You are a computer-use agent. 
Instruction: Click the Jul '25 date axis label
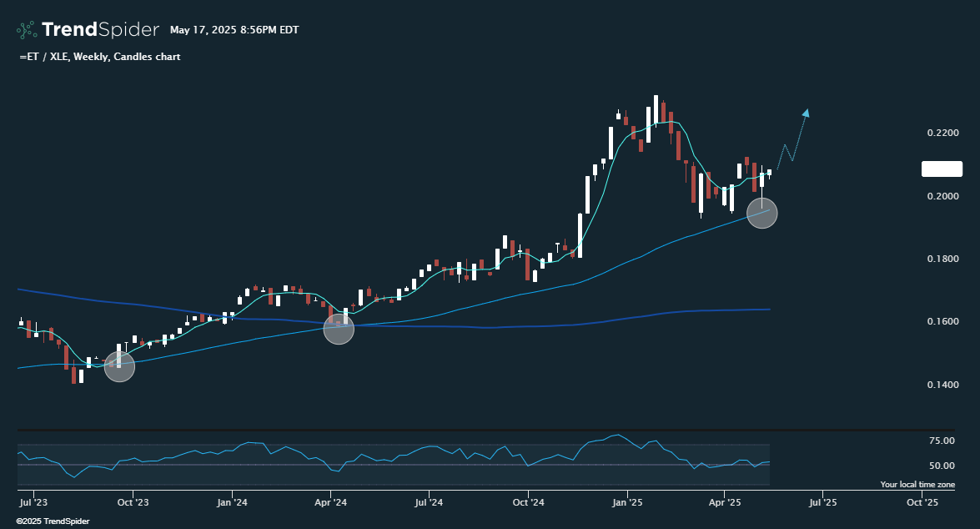coord(823,502)
